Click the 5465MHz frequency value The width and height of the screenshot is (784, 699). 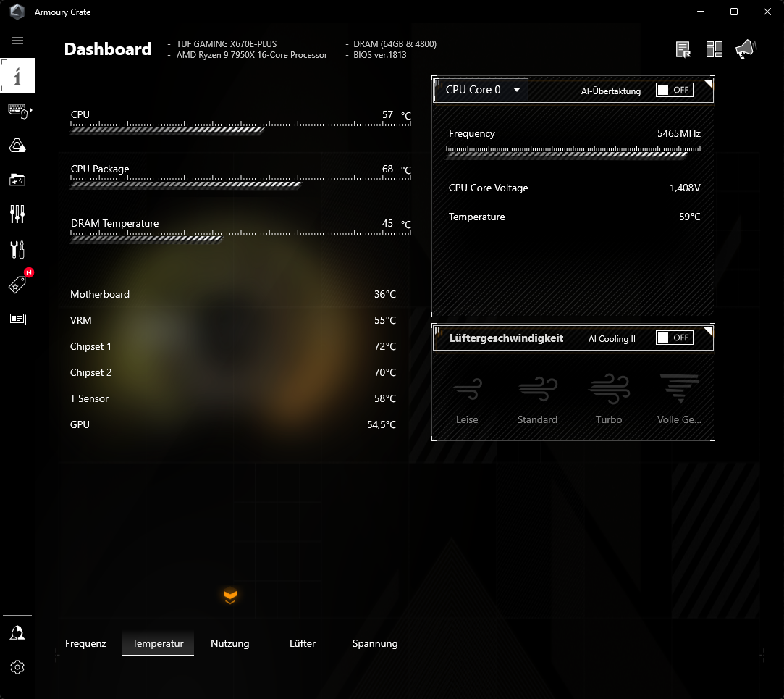coord(678,133)
